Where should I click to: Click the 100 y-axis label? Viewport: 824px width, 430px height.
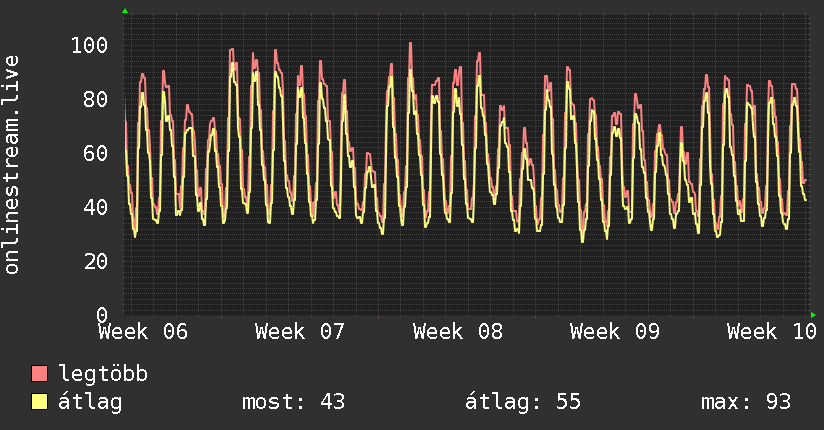89,45
